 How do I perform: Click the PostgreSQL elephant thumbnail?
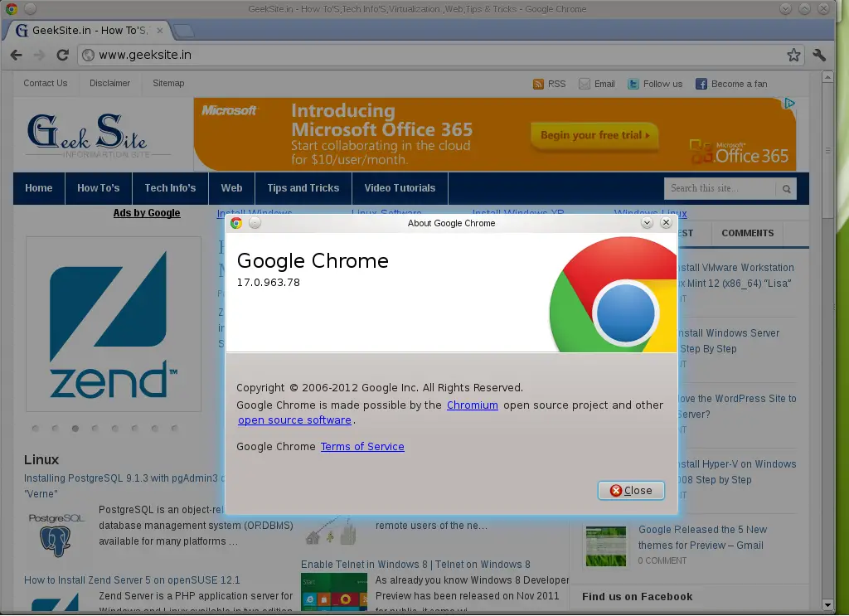pos(56,535)
